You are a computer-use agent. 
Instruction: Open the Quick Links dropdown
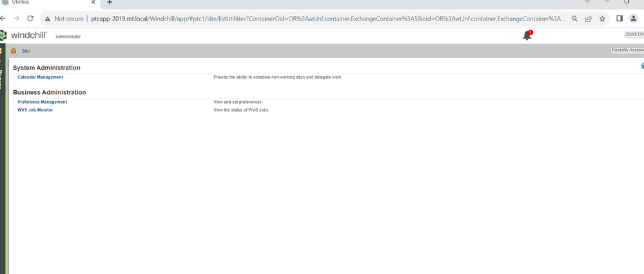click(x=634, y=35)
